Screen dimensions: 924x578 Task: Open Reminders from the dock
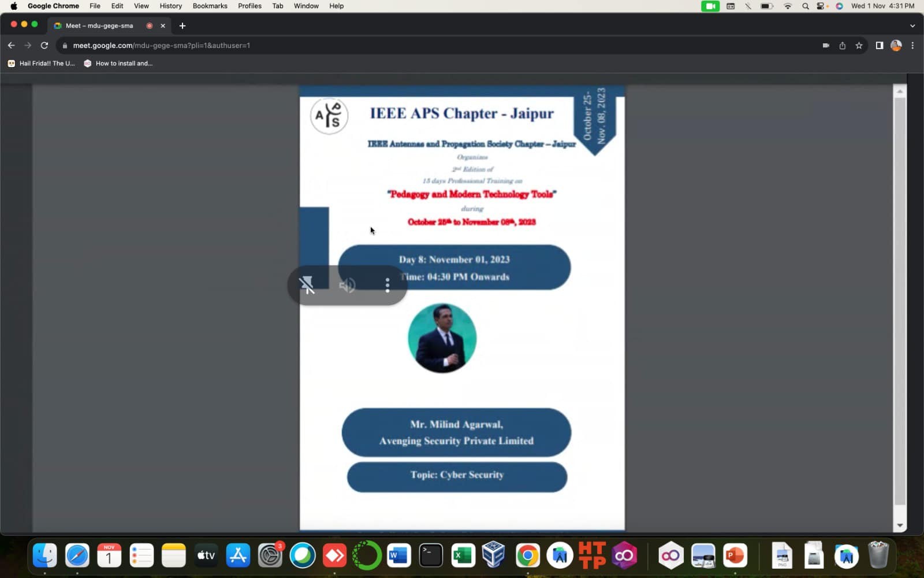coord(141,555)
